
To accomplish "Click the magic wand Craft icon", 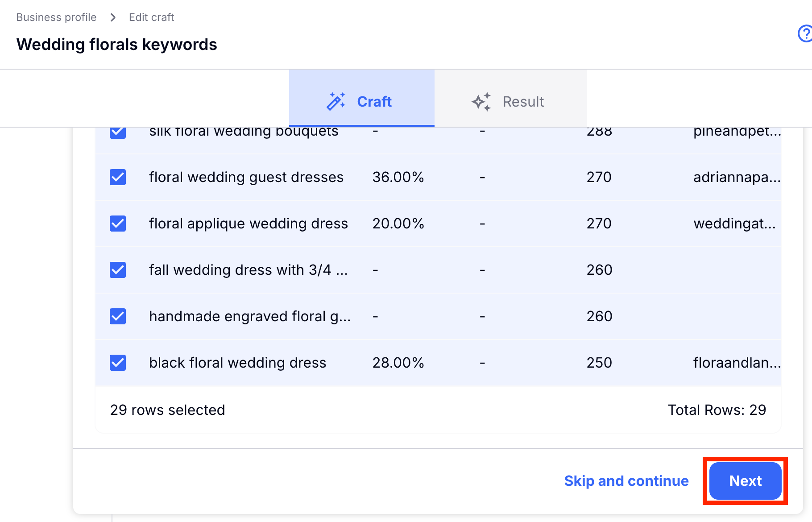I will click(336, 101).
